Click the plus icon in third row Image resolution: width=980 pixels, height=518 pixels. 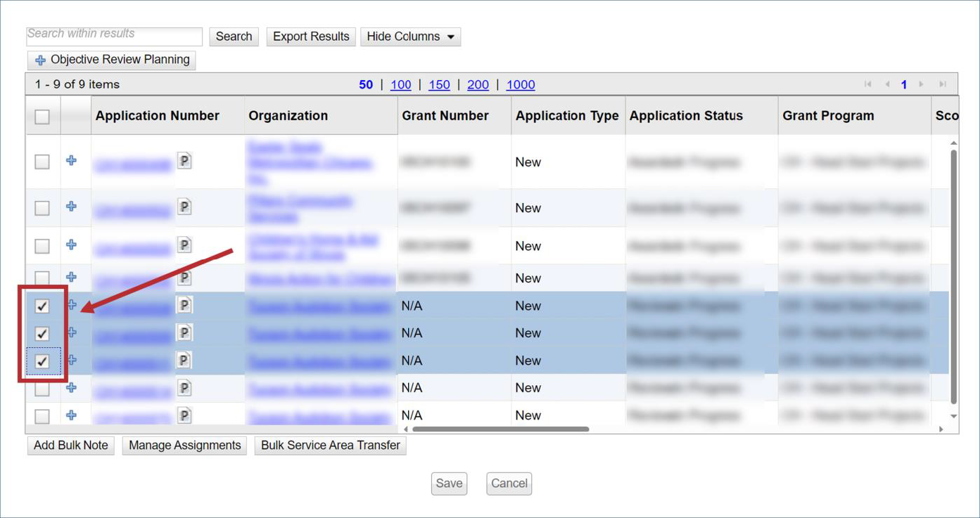tap(71, 245)
